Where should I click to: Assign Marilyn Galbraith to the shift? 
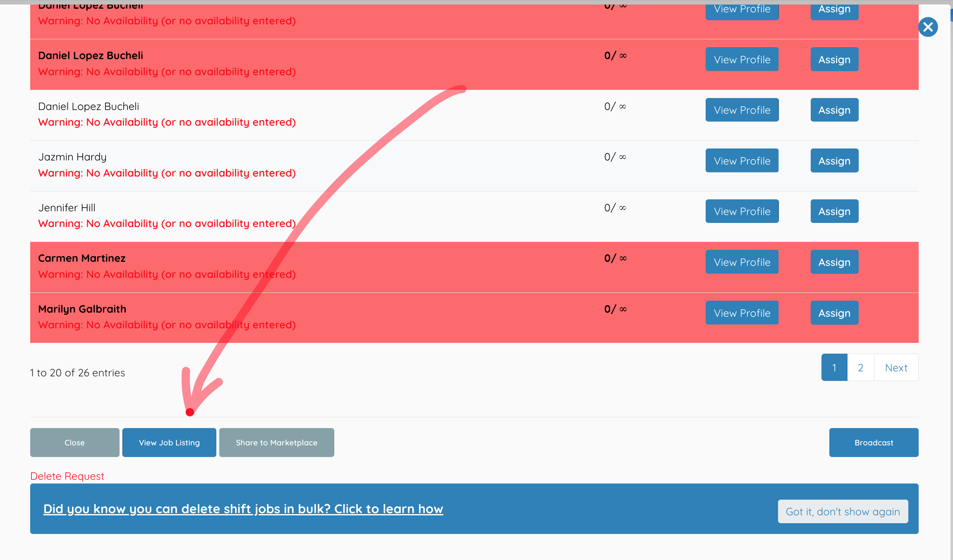point(834,313)
